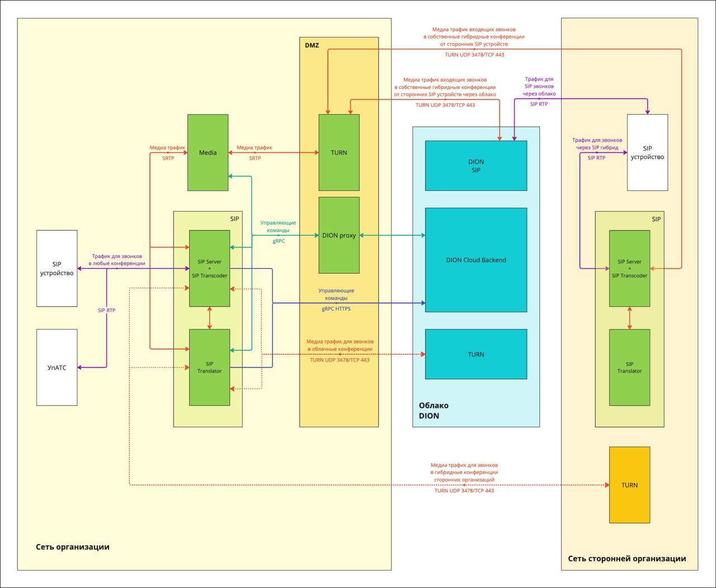Select the orange TURN box

629,485
